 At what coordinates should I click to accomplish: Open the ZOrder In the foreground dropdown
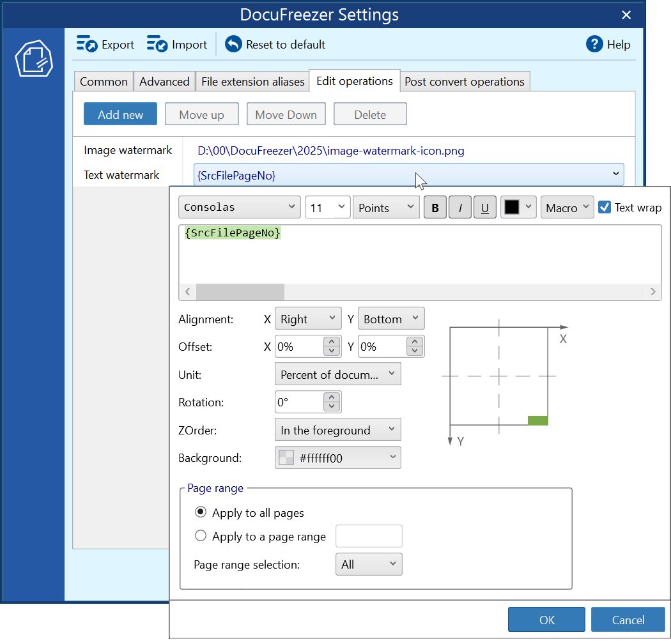[x=337, y=430]
